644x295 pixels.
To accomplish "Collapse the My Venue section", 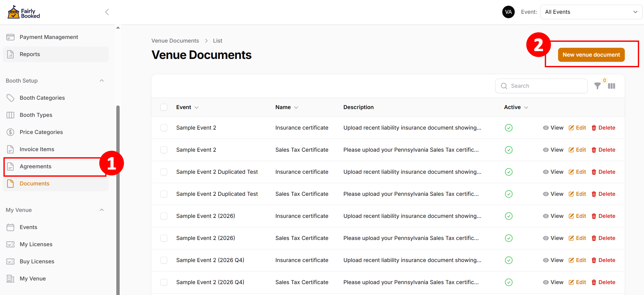I will click(x=102, y=210).
